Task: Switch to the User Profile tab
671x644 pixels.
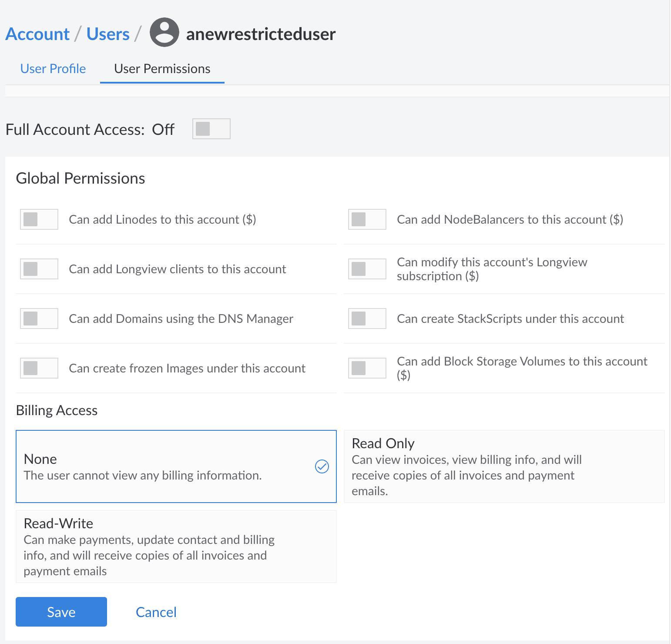Action: click(53, 68)
